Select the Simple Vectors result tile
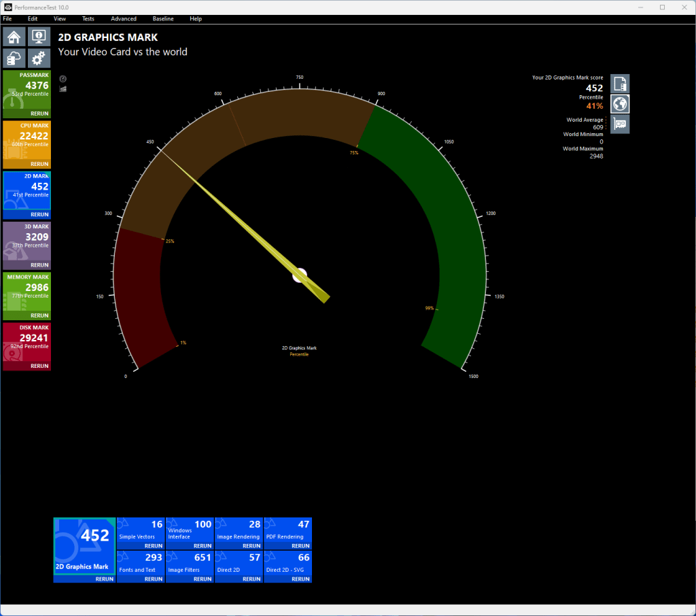696x616 pixels. 141,530
